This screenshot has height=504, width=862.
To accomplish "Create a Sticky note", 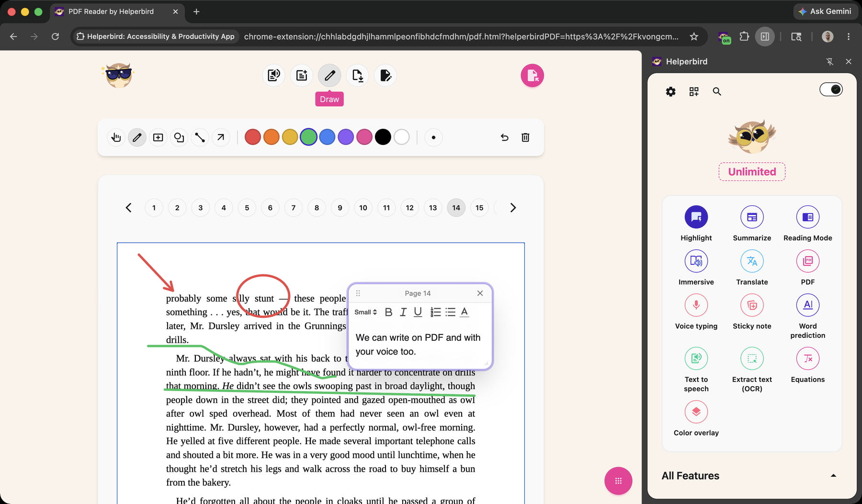I will (752, 312).
